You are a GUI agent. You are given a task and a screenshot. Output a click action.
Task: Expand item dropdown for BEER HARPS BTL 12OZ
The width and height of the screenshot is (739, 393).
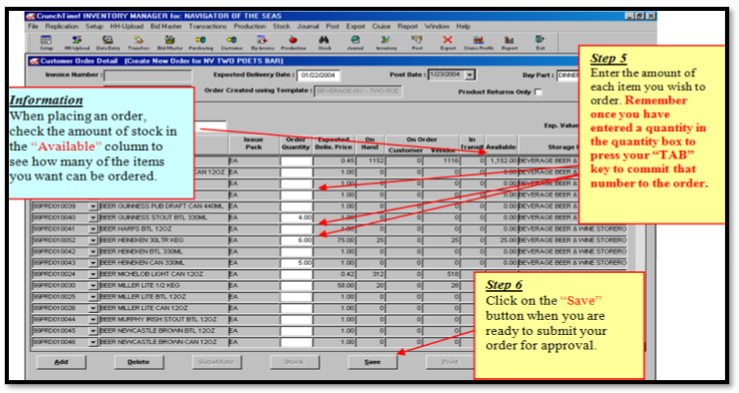click(93, 229)
